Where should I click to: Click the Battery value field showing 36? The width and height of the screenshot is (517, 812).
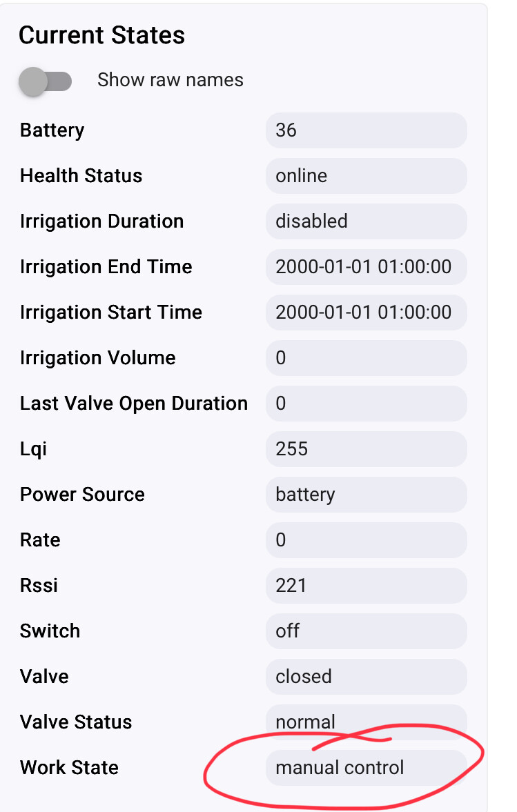click(367, 130)
